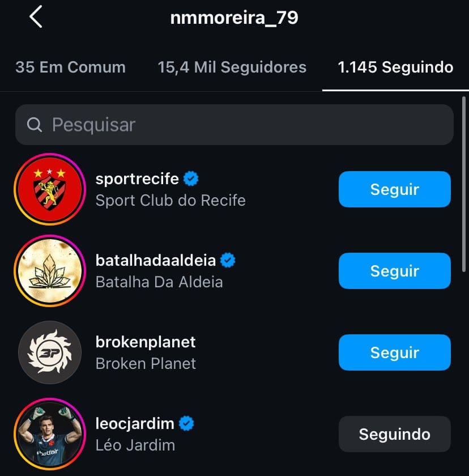Click sportrecife verified badge

(x=191, y=179)
